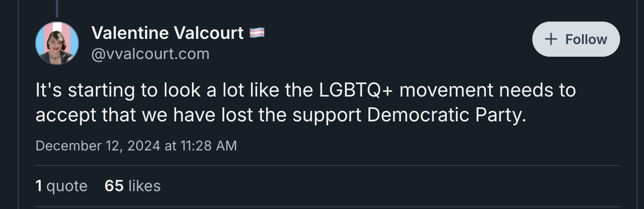Screen dimensions: 644x209
Task: Visit the @vvalcourt.com handle
Action: pos(150,54)
